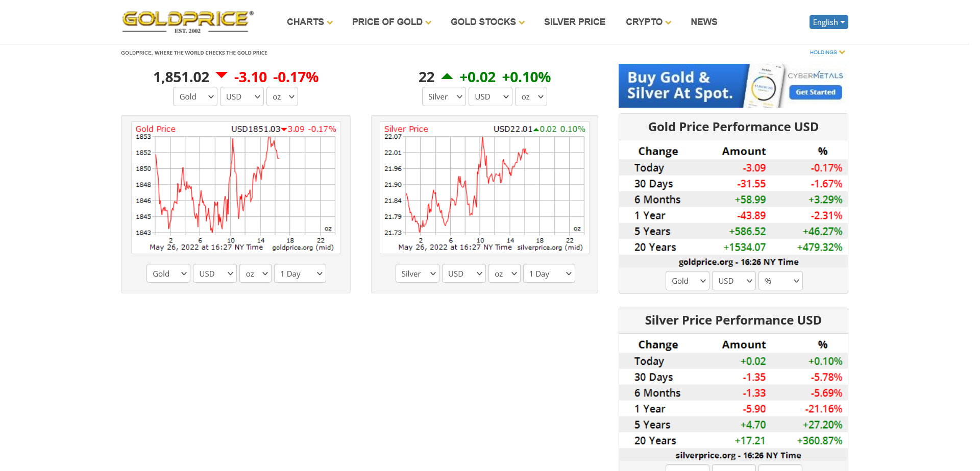The image size is (980, 471).
Task: Open the 1 Day range dropdown under gold chart
Action: (300, 274)
